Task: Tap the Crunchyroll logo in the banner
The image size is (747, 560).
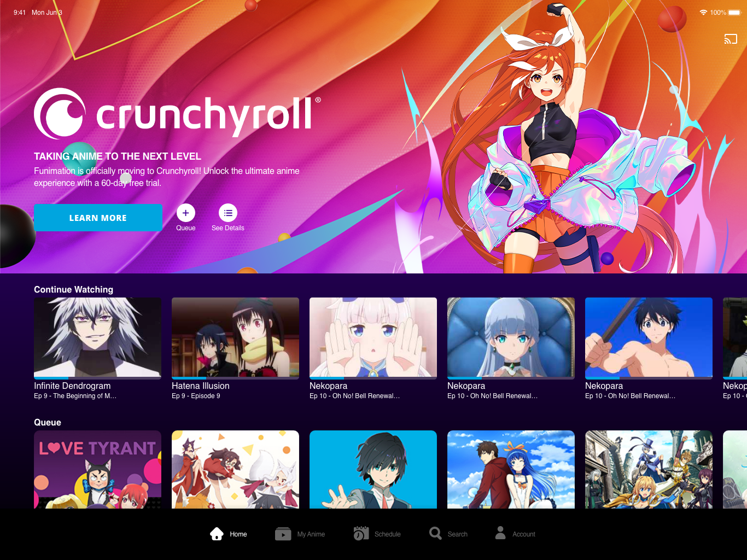Action: [178, 114]
